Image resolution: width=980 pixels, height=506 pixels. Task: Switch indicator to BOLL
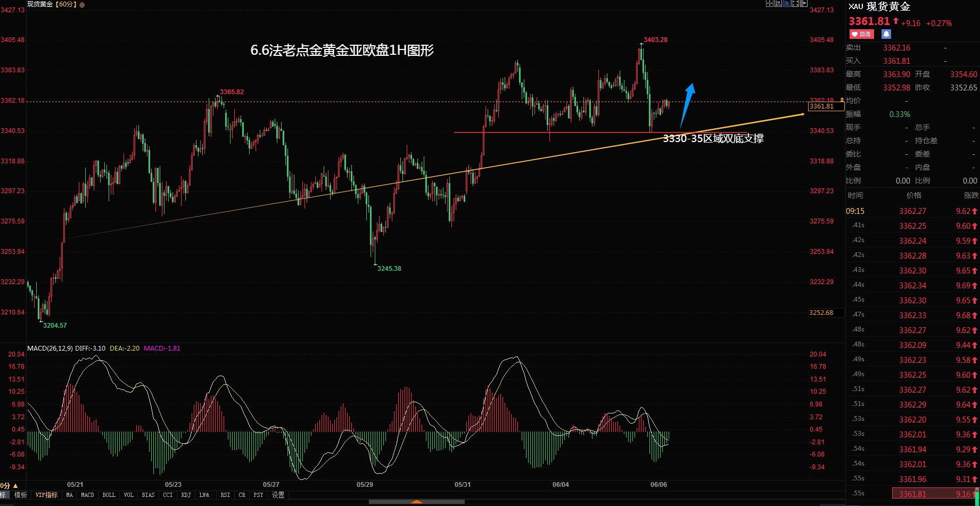point(109,495)
